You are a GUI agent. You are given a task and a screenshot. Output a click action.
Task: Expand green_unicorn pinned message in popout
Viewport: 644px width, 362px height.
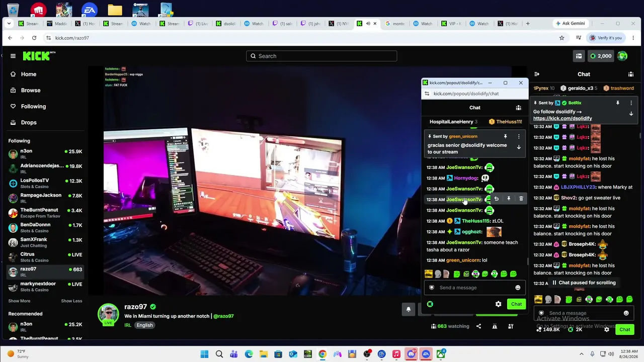pyautogui.click(x=519, y=147)
